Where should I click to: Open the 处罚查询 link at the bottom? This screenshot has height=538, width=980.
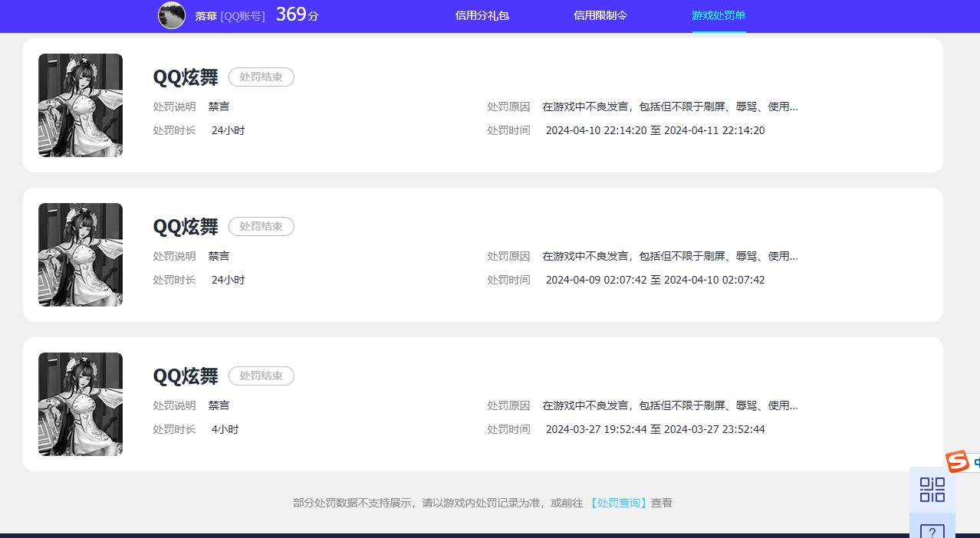[618, 503]
